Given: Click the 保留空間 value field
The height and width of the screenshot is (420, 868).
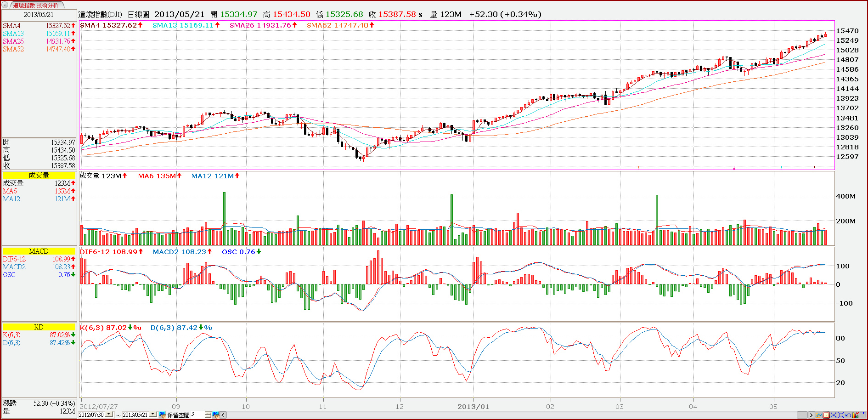Looking at the screenshot, I should tap(197, 414).
